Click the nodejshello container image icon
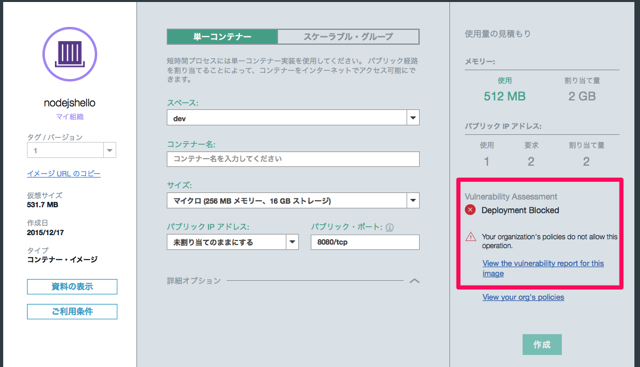The width and height of the screenshot is (640, 367). (x=70, y=54)
